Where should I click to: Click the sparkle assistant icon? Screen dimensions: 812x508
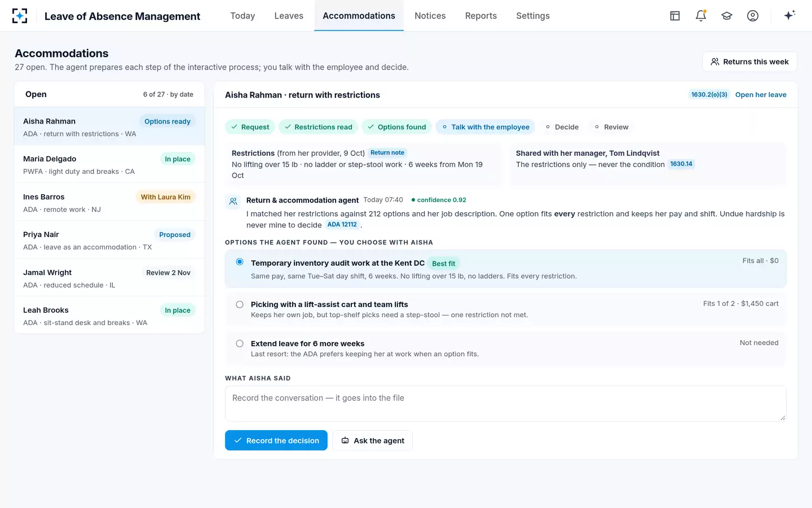click(x=789, y=15)
